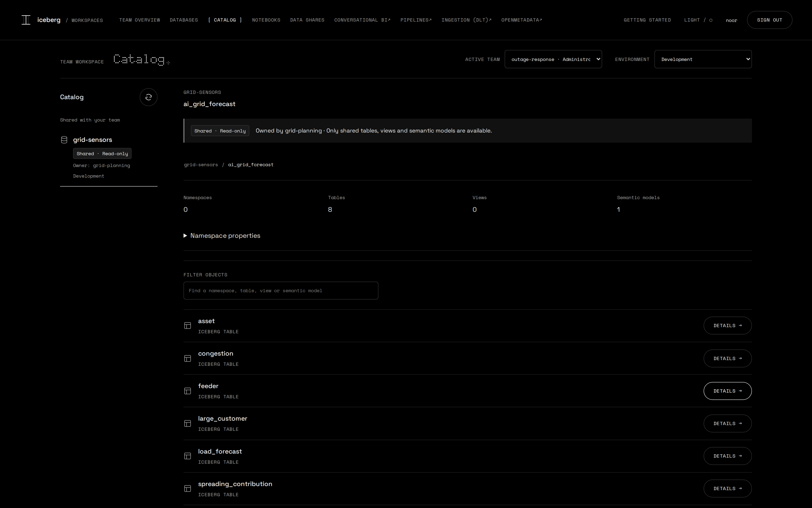812x508 pixels.
Task: Open Pipelines external link
Action: [416, 20]
